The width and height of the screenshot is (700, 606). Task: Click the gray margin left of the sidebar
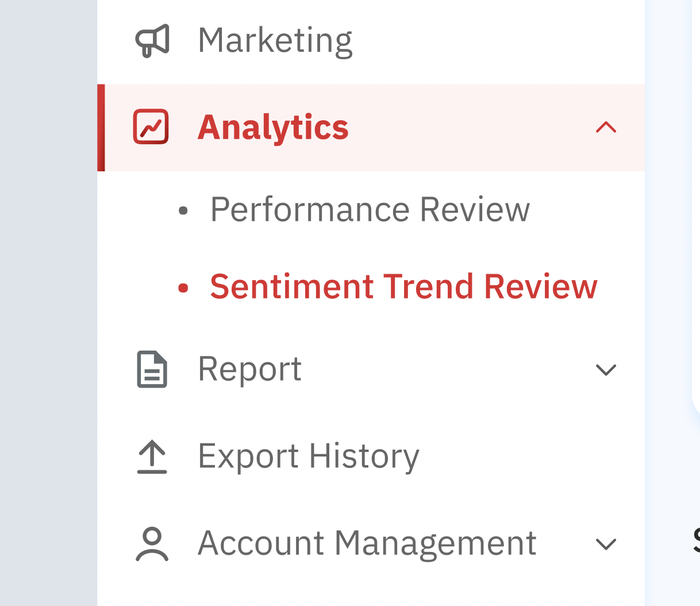pyautogui.click(x=48, y=303)
